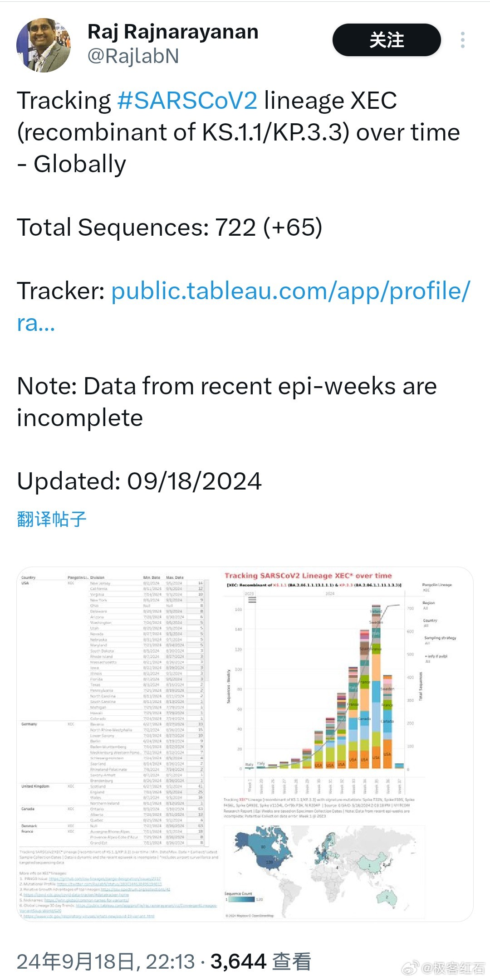Tap the Sequence Count color legend
The image size is (490, 980).
(244, 897)
